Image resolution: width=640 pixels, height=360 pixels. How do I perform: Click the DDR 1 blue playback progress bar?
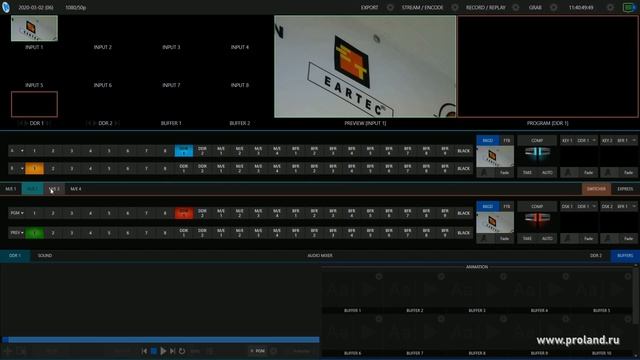point(161,340)
